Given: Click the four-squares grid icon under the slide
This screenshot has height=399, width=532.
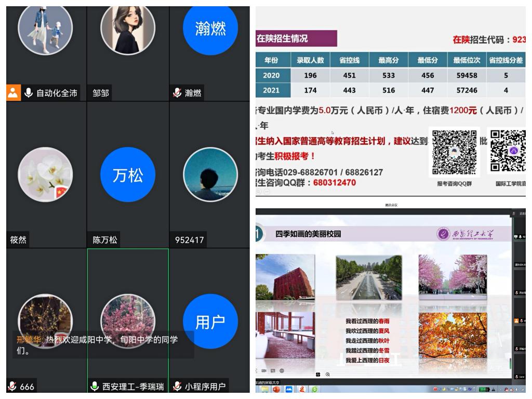Looking at the screenshot, I should tap(317, 375).
